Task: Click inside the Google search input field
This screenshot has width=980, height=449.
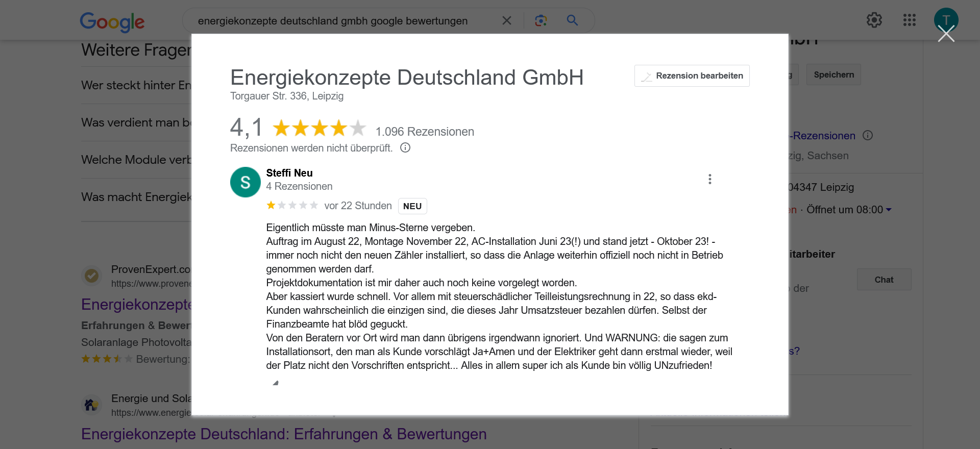Action: 337,21
